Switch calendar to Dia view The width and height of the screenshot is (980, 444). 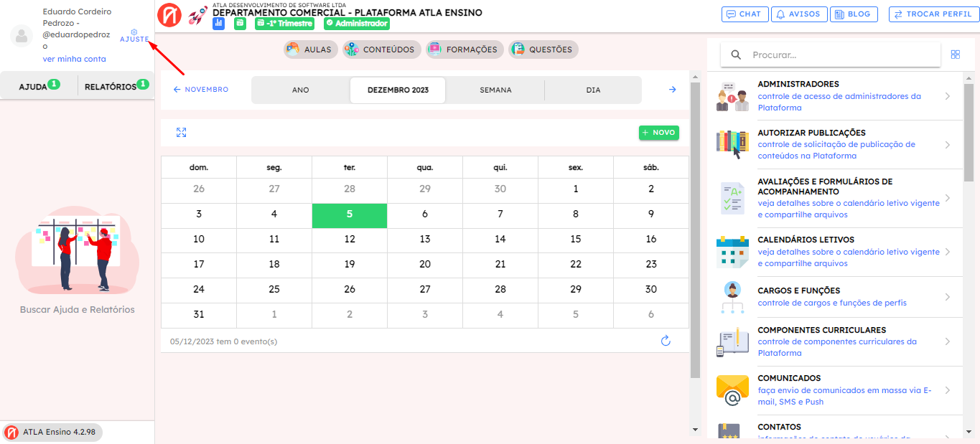click(x=593, y=90)
